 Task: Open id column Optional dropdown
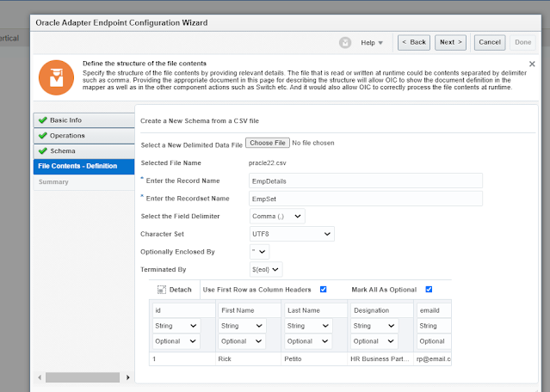click(176, 341)
